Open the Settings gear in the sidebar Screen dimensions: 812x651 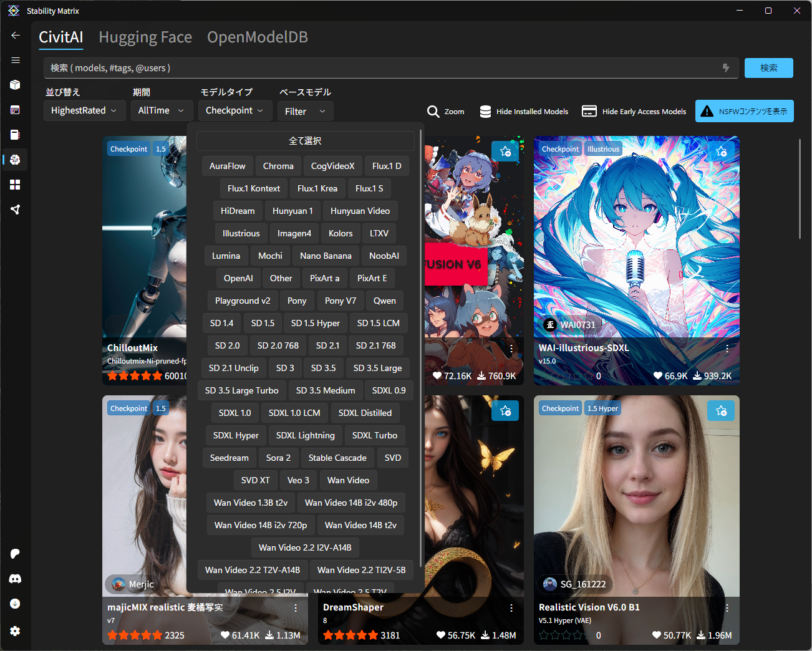pos(16,631)
